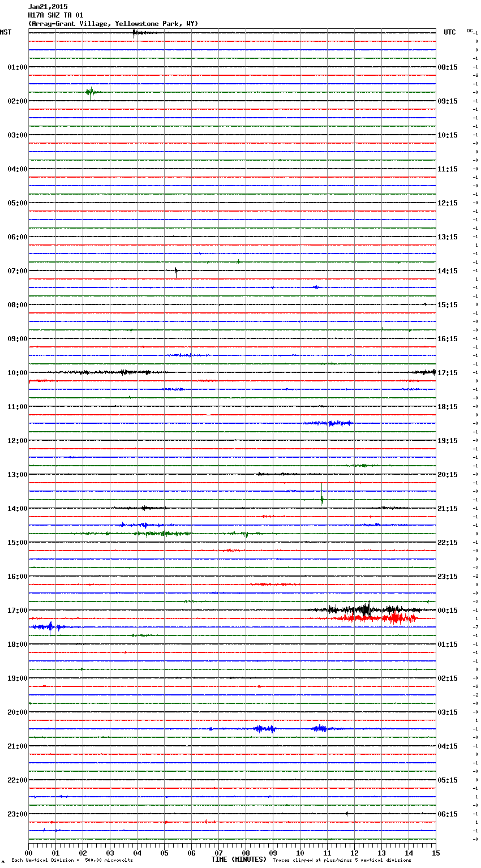The image size is (481, 868).
Task: Click the 22:00 MST hour label
Action: tap(18, 780)
